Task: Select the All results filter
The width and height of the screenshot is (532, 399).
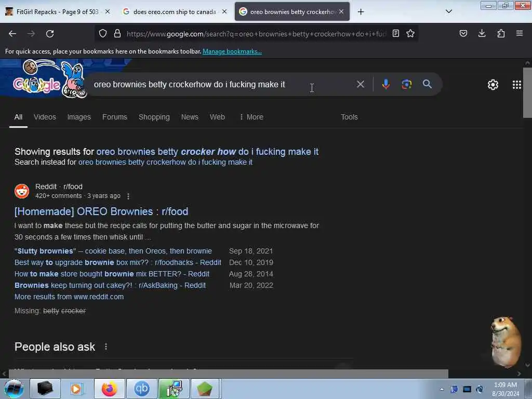Action: pyautogui.click(x=18, y=117)
